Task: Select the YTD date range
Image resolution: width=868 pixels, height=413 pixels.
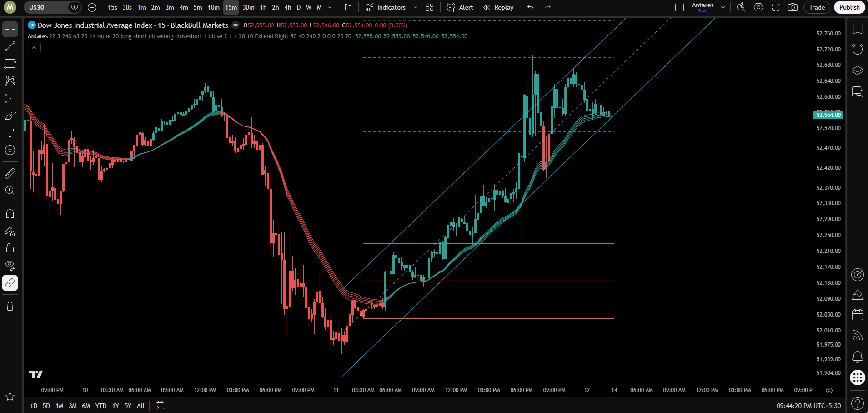Action: pos(101,406)
